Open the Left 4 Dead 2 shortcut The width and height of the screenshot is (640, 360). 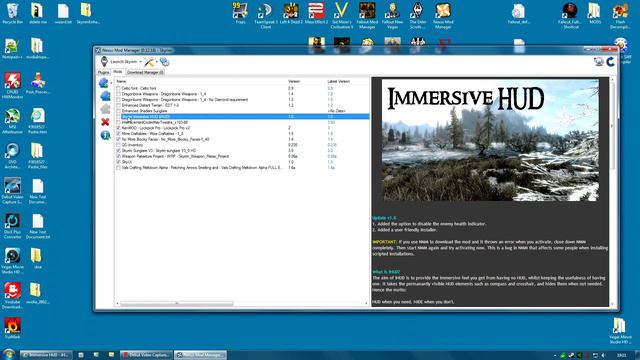(x=291, y=13)
